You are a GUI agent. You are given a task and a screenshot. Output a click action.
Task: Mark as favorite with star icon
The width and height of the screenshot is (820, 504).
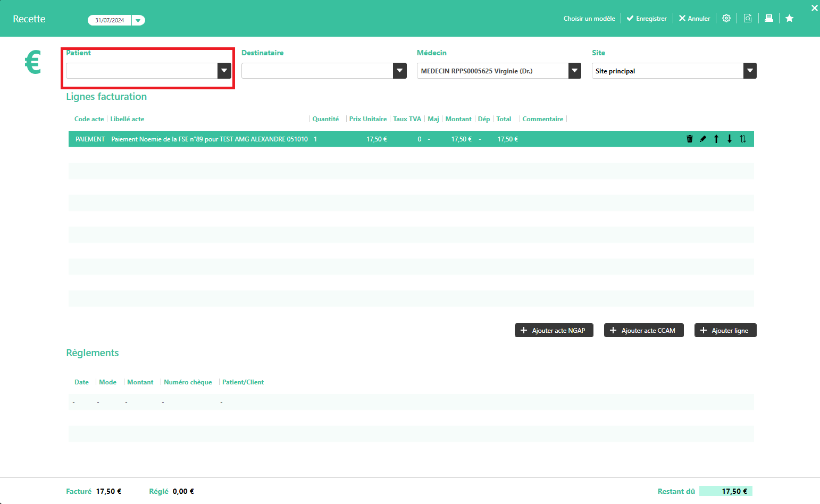pos(790,18)
